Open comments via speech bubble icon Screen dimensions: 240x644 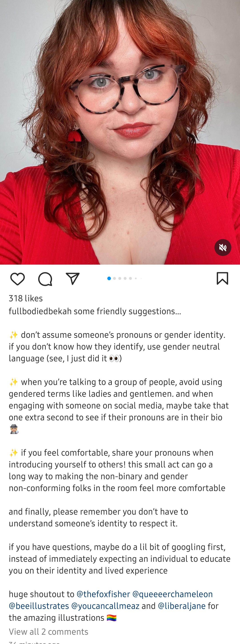click(45, 279)
